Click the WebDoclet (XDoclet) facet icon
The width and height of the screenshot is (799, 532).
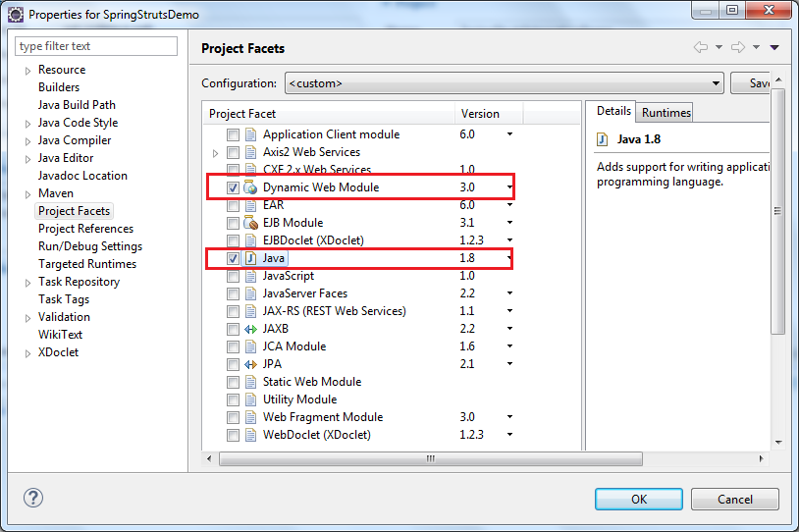(x=250, y=435)
